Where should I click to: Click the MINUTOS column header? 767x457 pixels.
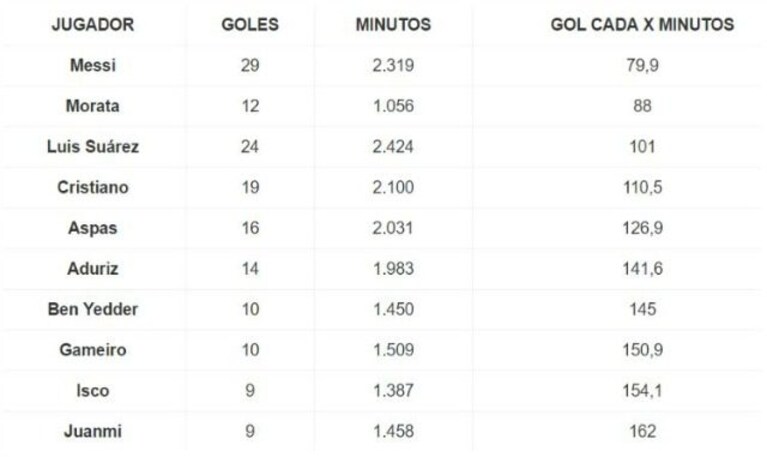click(393, 24)
